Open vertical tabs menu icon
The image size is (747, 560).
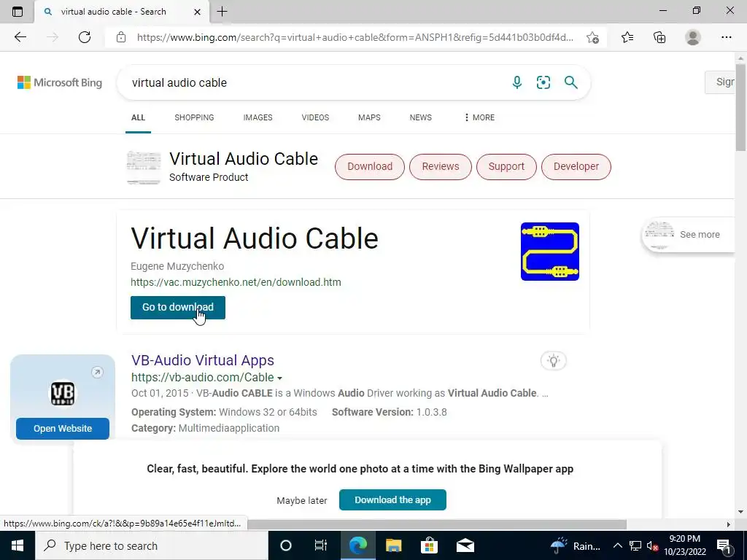tap(18, 12)
